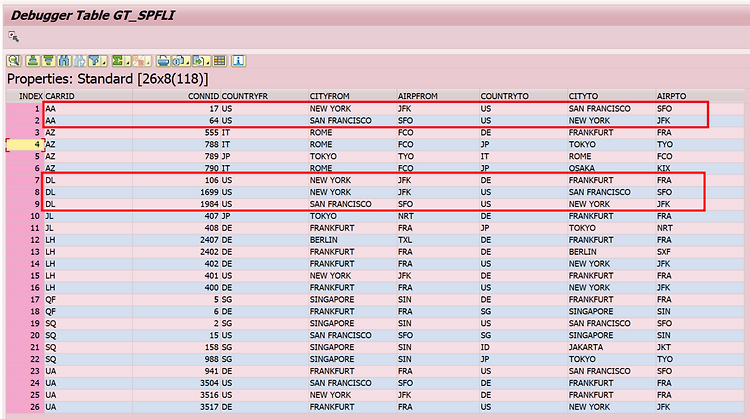Screen dimensions: 750x419
Task: Click the 'Debugger Table GT_SPFLI' title
Action: pyautogui.click(x=93, y=15)
